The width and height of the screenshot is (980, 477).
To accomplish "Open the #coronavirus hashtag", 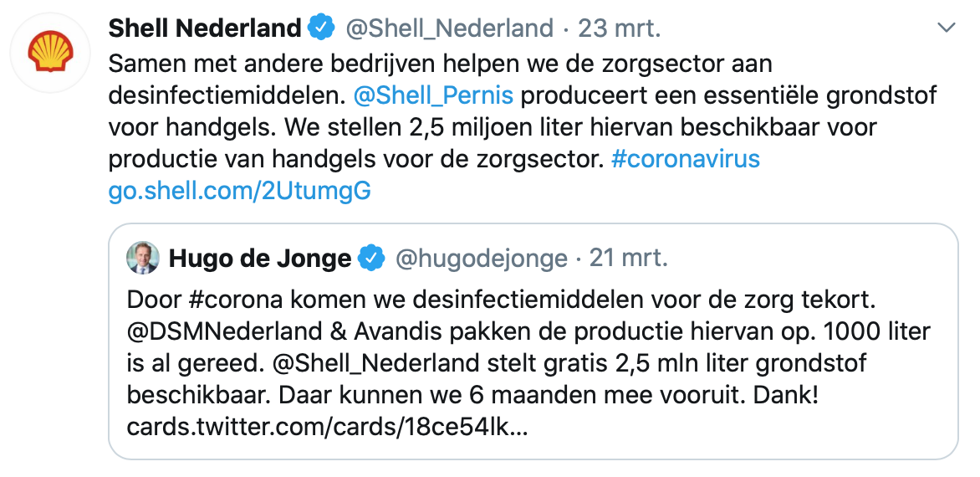I will [x=686, y=159].
